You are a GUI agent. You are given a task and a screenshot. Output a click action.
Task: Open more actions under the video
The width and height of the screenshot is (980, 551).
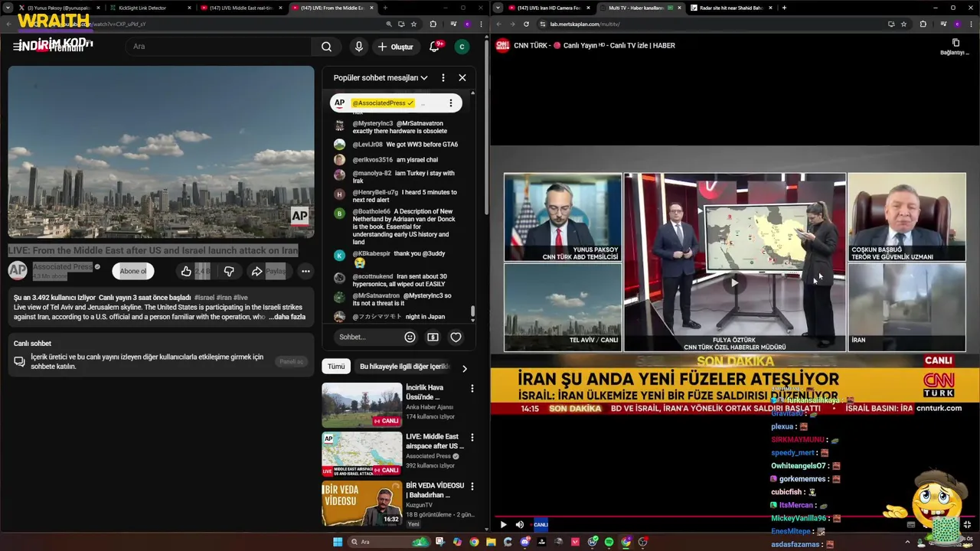(305, 271)
